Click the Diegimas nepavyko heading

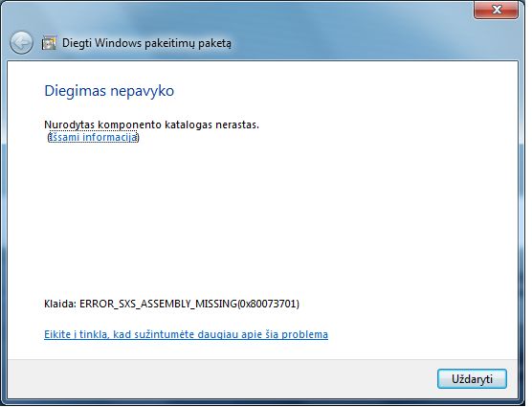(x=109, y=91)
